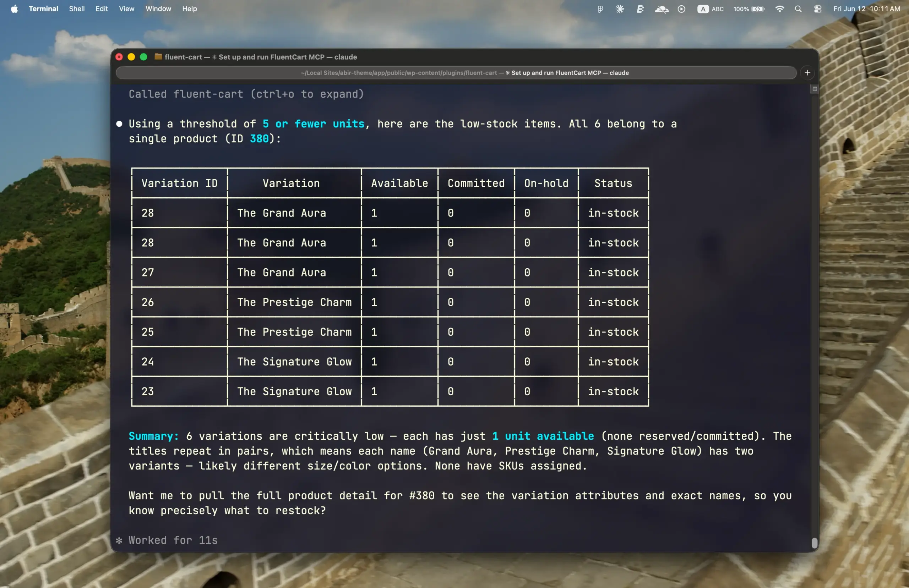The width and height of the screenshot is (909, 588).
Task: Open the Edit menu
Action: tap(102, 9)
